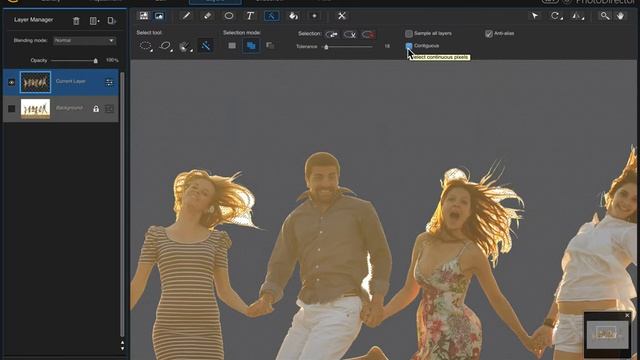Image resolution: width=640 pixels, height=360 pixels.
Task: Click the Tolerance slider handle
Action: [326, 47]
